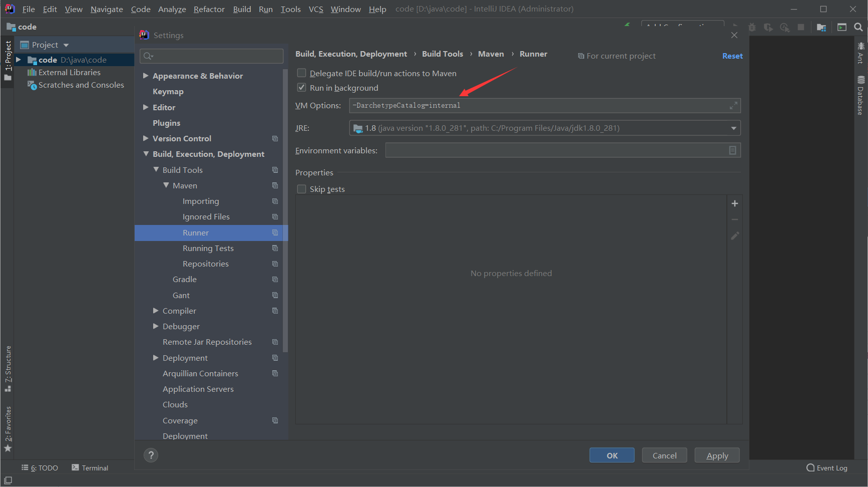Expand the Compiler settings node

point(156,311)
